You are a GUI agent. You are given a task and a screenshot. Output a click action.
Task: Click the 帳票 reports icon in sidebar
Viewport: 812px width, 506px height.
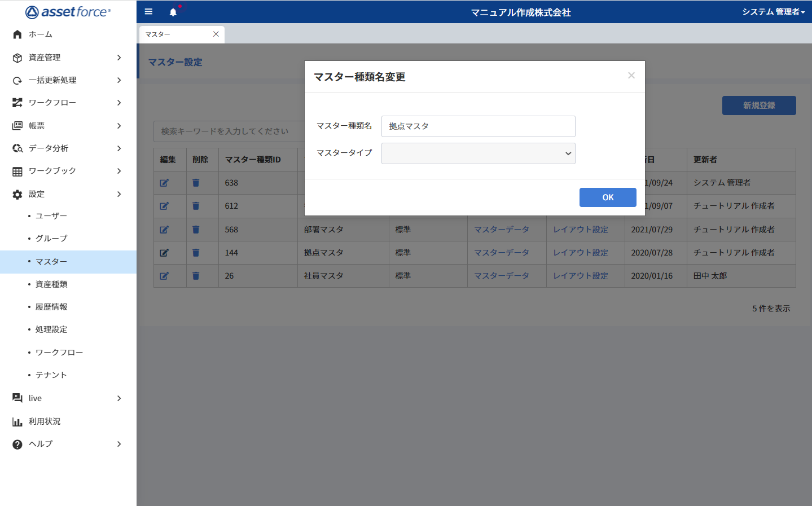tap(16, 125)
